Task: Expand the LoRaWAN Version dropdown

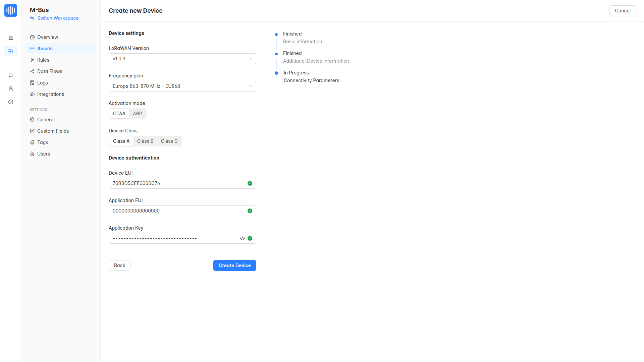Action: (182, 59)
